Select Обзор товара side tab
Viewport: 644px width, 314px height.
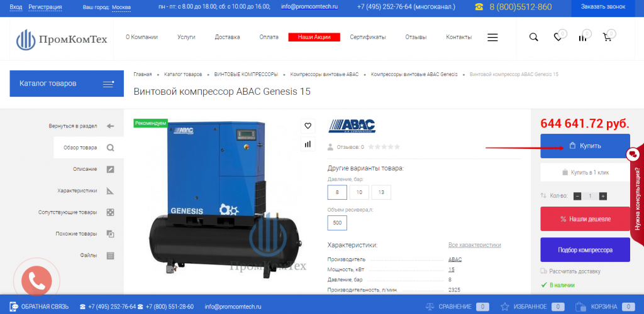pyautogui.click(x=89, y=148)
